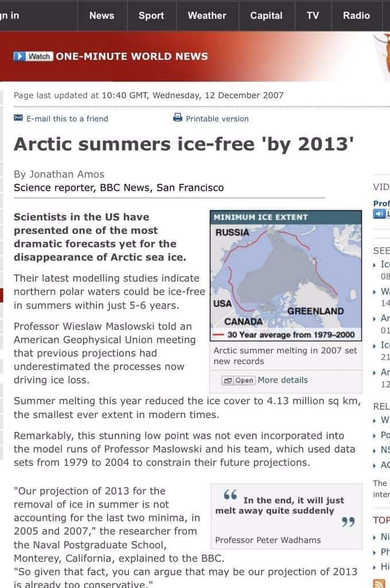Click the blue speaker icon in the sidebar
Viewport: 390px width, 588px height.
[x=379, y=214]
